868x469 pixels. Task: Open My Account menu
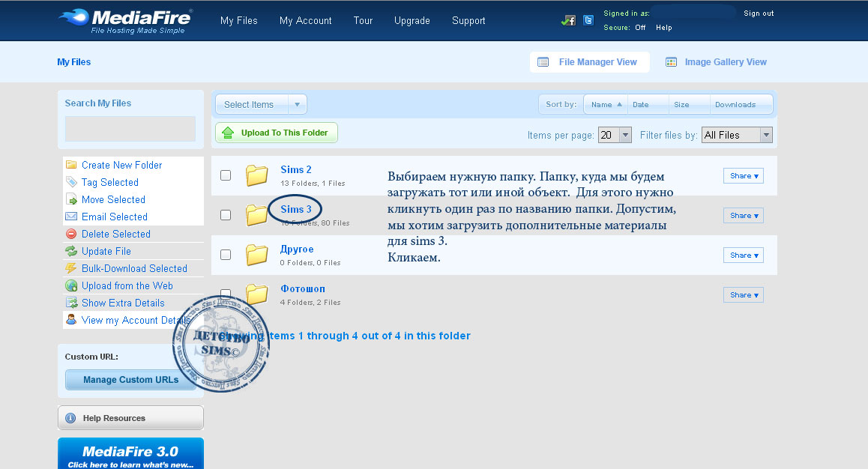pos(306,20)
